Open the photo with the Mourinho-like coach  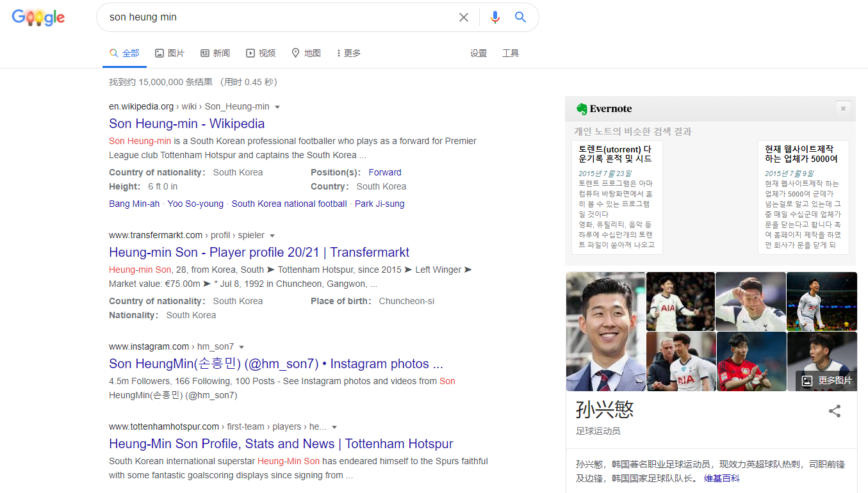(x=680, y=361)
